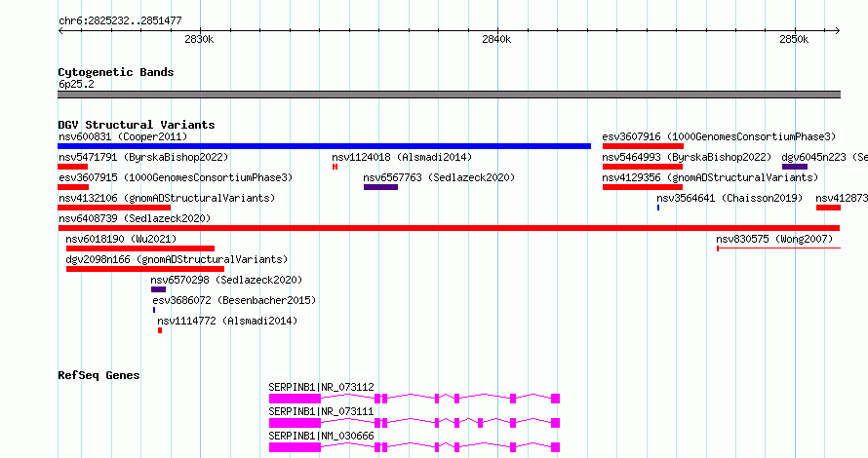Viewport: 868px width, 458px height.
Task: Open the nsv5471791 (ByrskaBishop2022) label
Action: [143, 157]
